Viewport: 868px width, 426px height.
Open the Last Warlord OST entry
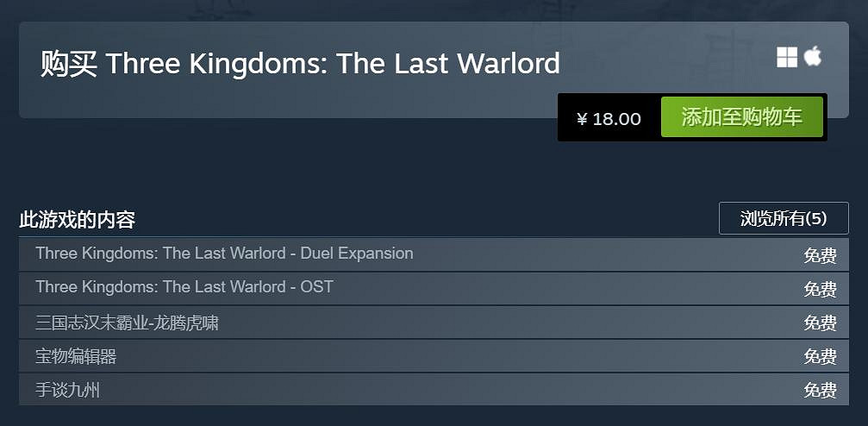point(184,286)
